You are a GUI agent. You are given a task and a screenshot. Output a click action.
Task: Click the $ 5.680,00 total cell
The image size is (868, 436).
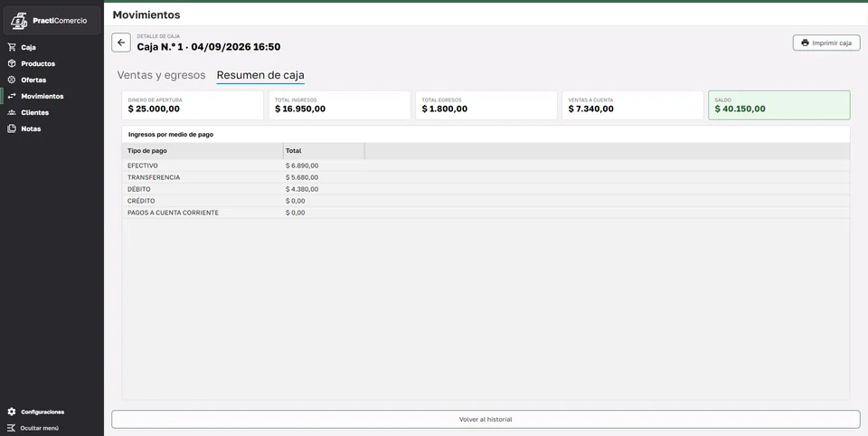(302, 177)
